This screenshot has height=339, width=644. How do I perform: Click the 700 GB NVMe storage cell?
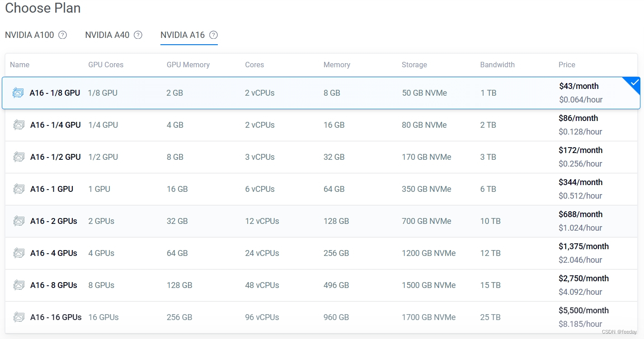[427, 221]
